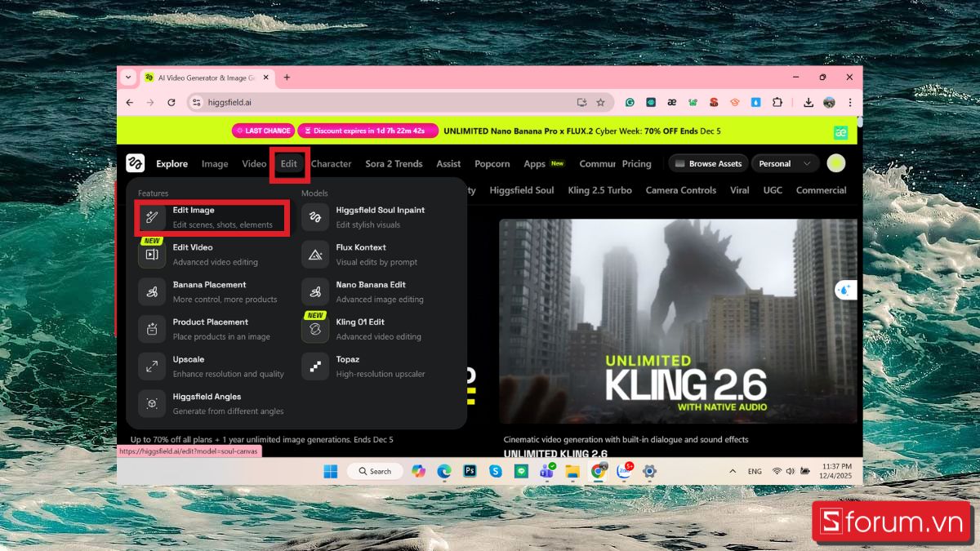Choose the Kling 01 Edit model icon
This screenshot has height=551, width=980.
[x=315, y=329]
